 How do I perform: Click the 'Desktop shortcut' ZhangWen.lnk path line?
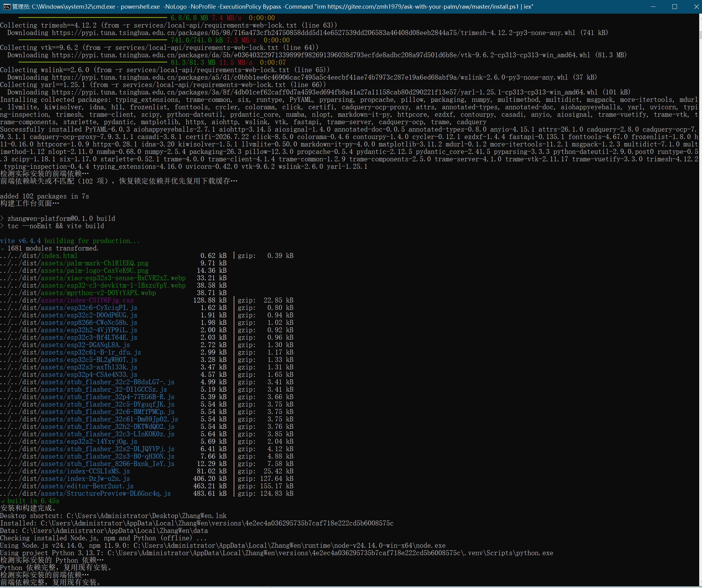click(x=113, y=516)
